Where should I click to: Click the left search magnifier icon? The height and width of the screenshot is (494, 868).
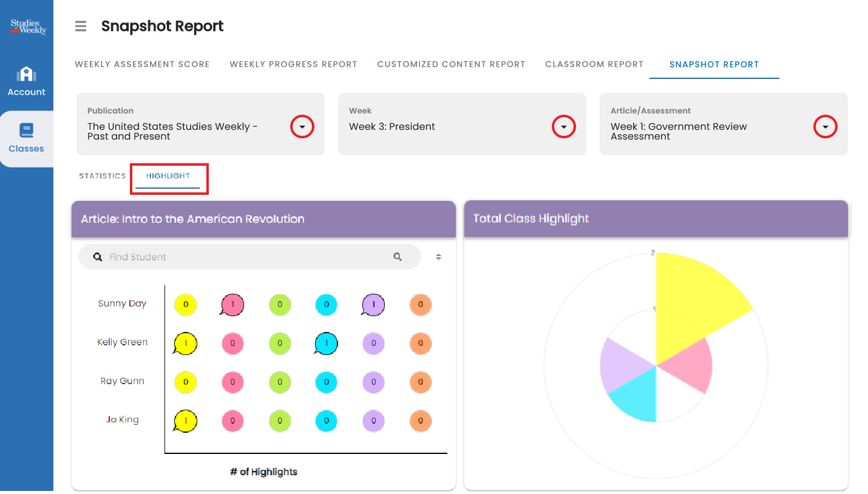(98, 257)
